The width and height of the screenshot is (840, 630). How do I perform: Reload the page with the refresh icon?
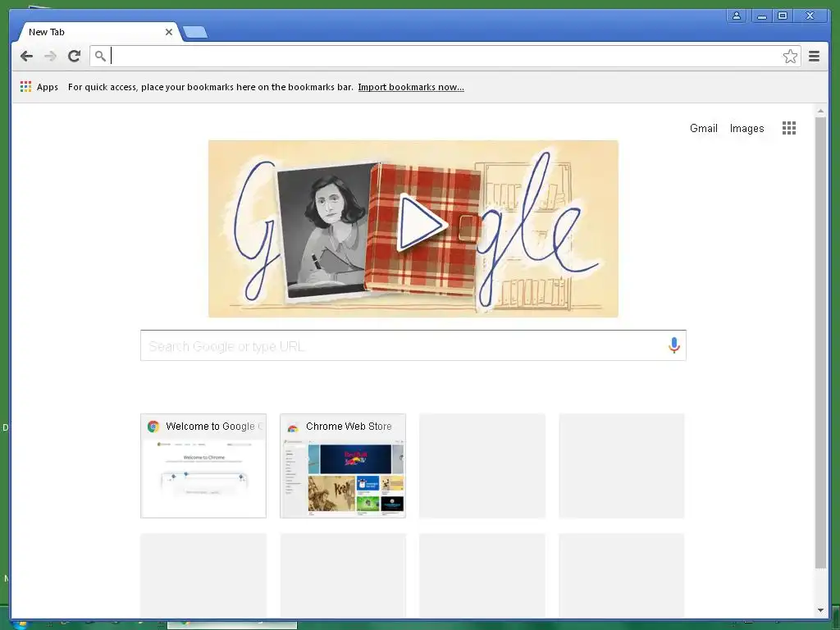74,57
